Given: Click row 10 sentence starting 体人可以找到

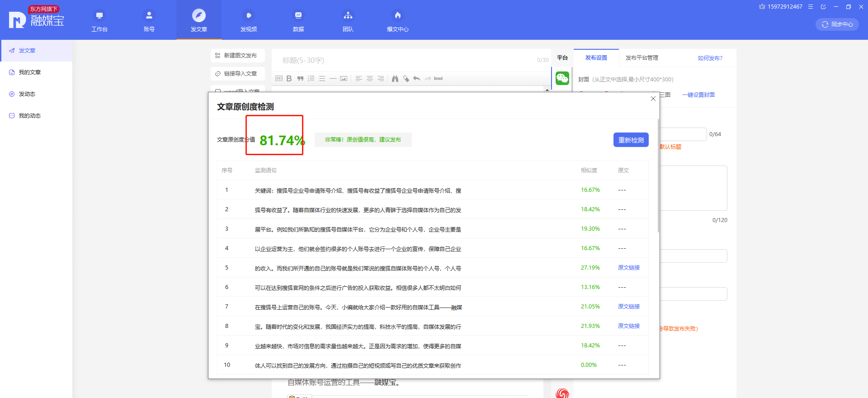Looking at the screenshot, I should (x=358, y=366).
